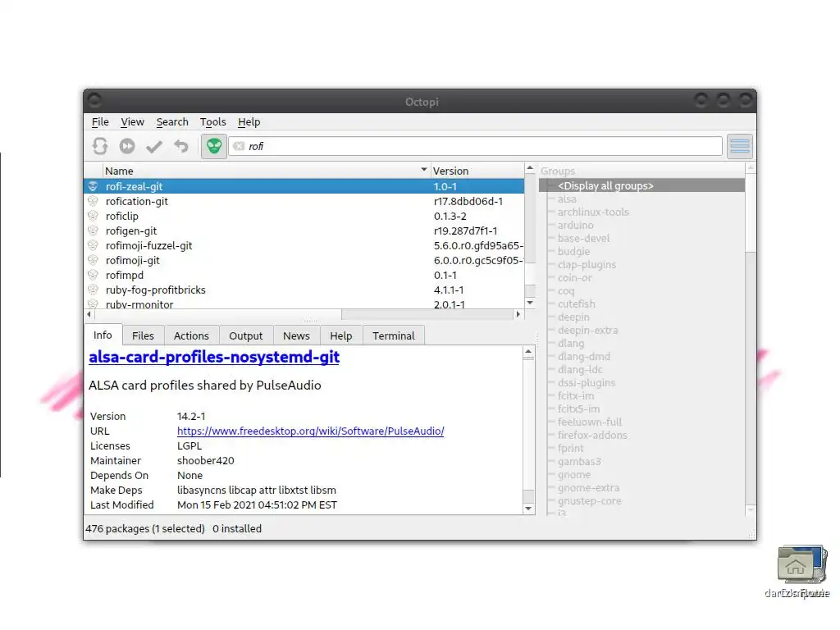Open the alsa-card-profiles-nosystemd-git link
This screenshot has width=840, height=630.
(x=214, y=357)
